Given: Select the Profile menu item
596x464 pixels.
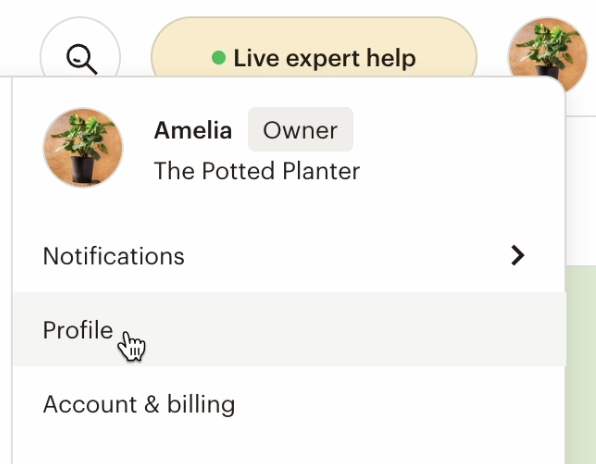Looking at the screenshot, I should tap(289, 329).
